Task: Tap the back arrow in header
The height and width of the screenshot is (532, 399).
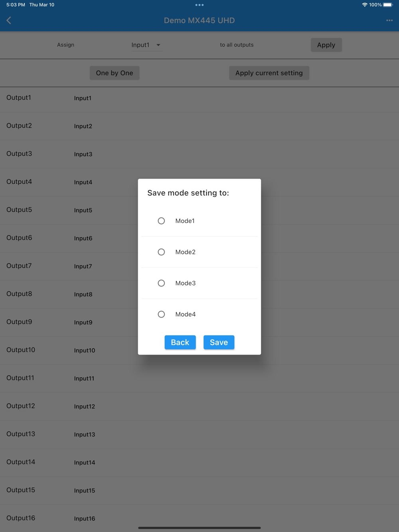Action: [x=9, y=20]
